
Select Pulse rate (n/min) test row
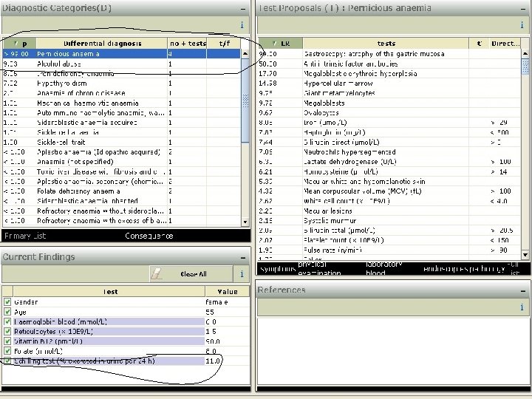click(389, 250)
